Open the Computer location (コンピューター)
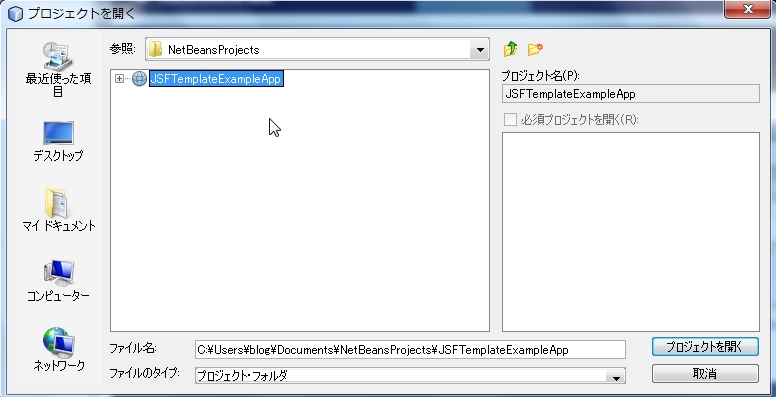The image size is (776, 397). click(x=58, y=281)
